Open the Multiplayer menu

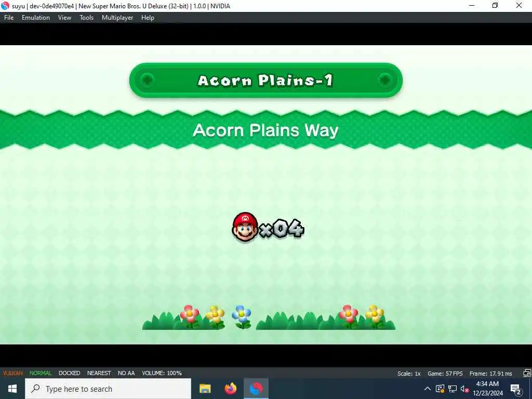coord(117,18)
